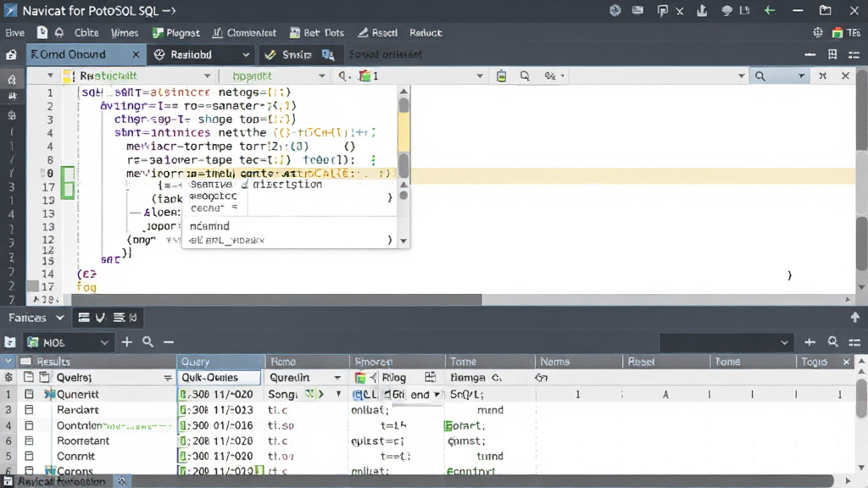Click the lock icon left of tabs
This screenshot has height=488, width=868.
(11, 54)
